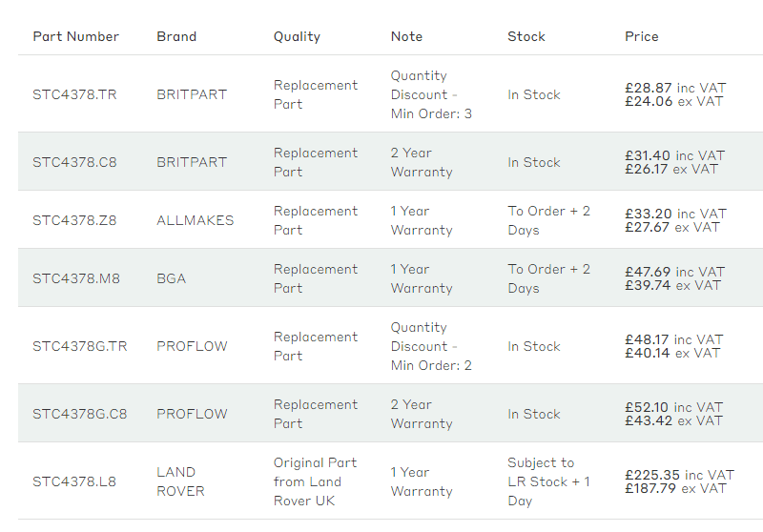Screen dimensions: 763x532
Task: Click the Stock column header
Action: (x=526, y=36)
